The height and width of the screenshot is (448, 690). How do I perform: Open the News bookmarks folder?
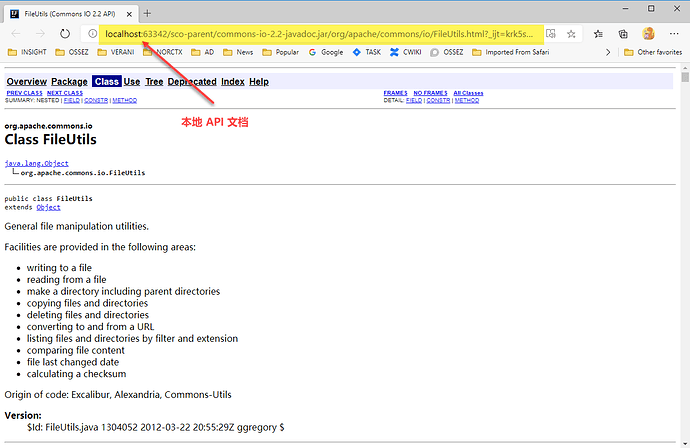click(238, 52)
